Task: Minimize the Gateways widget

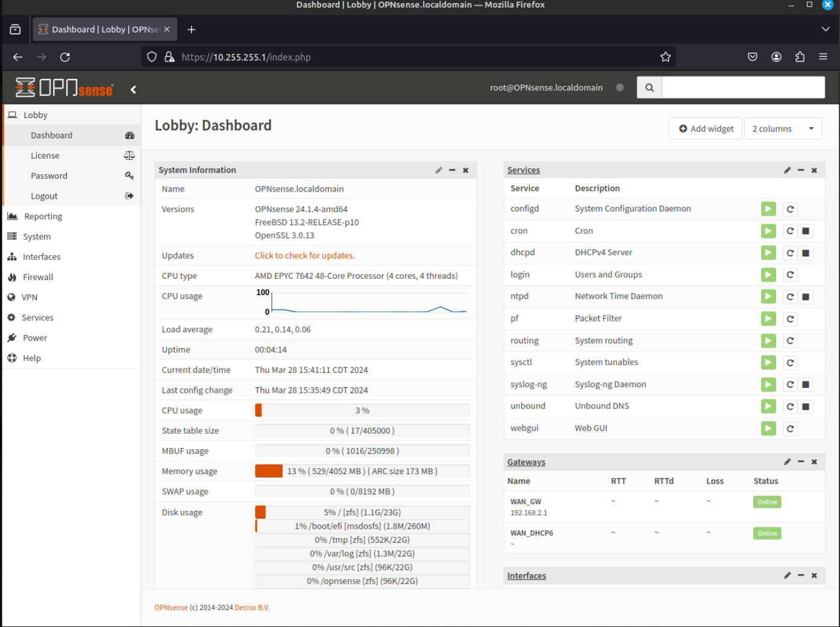Action: click(x=801, y=462)
